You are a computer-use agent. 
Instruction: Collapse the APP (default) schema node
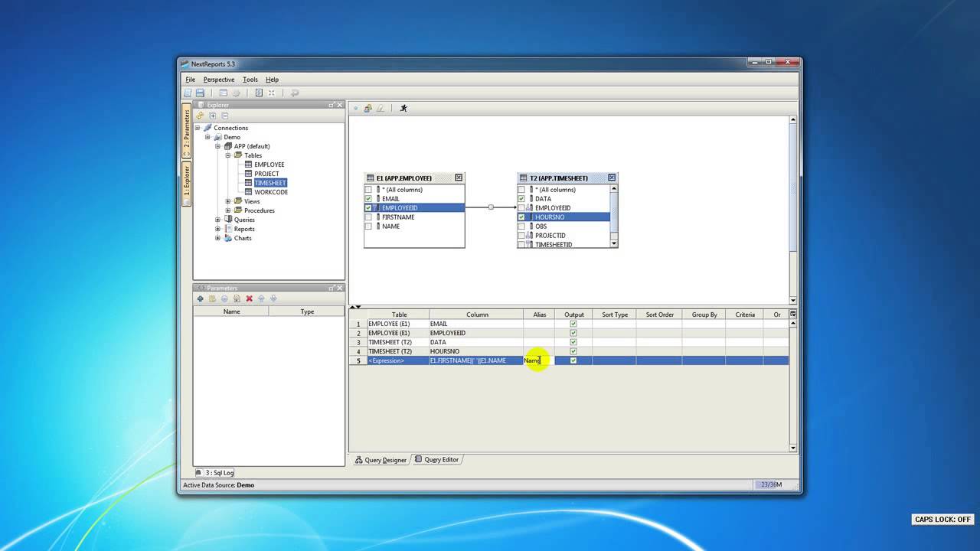(217, 146)
